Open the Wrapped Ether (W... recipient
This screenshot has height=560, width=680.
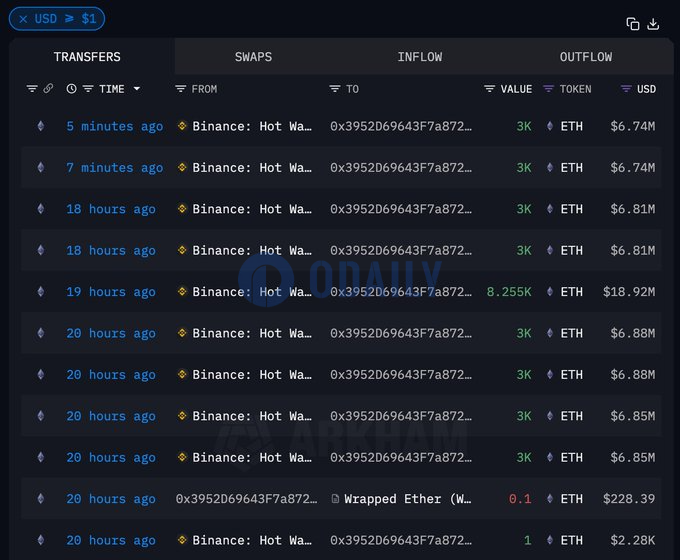coord(408,499)
